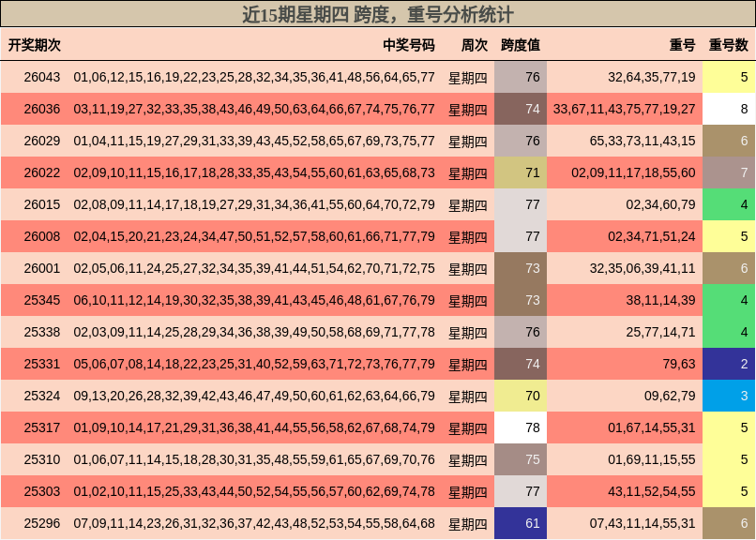This screenshot has height=540, width=756.
Task: Select the table title 近15期星期四 跨度，重号分析统计
Action: point(378,13)
